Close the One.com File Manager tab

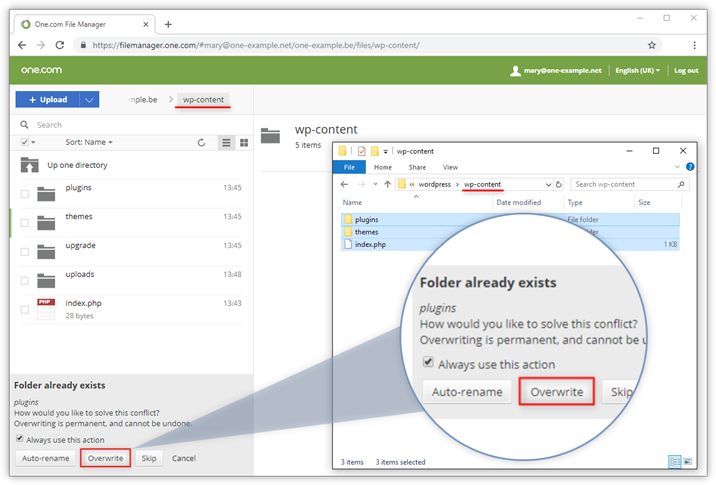[146, 24]
